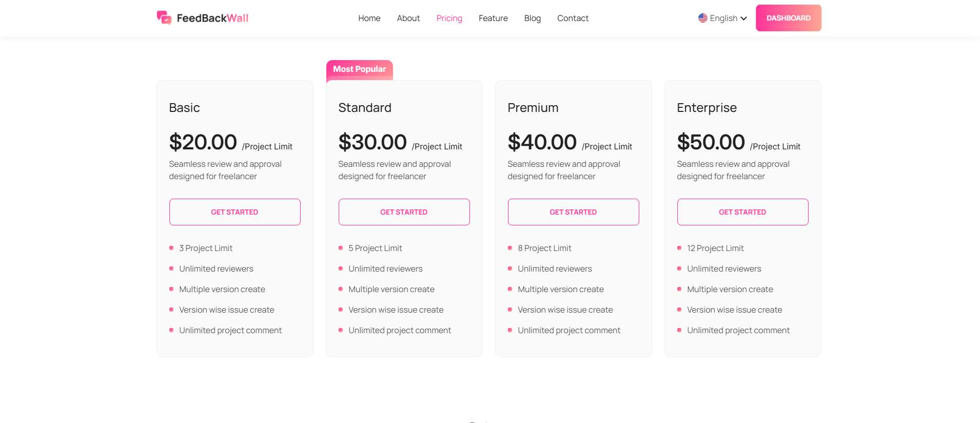This screenshot has height=423, width=980.
Task: Click the FeedBackWall brand name text
Action: [212, 18]
